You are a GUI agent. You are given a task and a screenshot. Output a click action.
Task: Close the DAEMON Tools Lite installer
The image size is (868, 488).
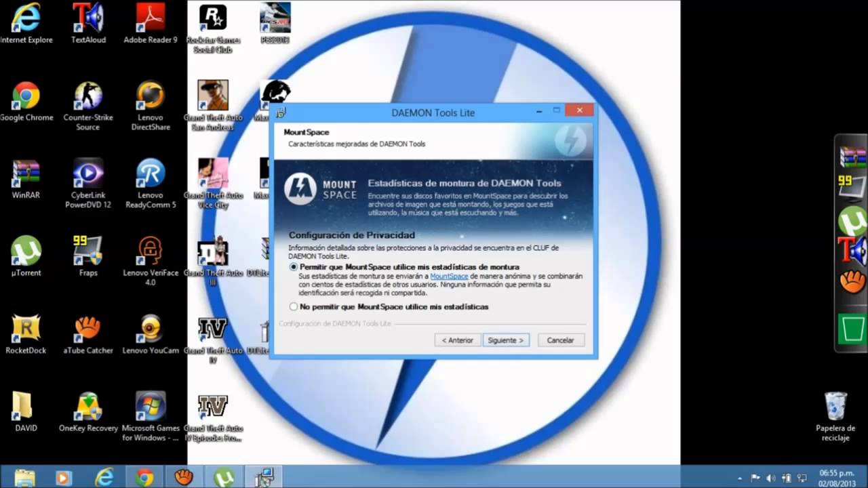[x=579, y=110]
